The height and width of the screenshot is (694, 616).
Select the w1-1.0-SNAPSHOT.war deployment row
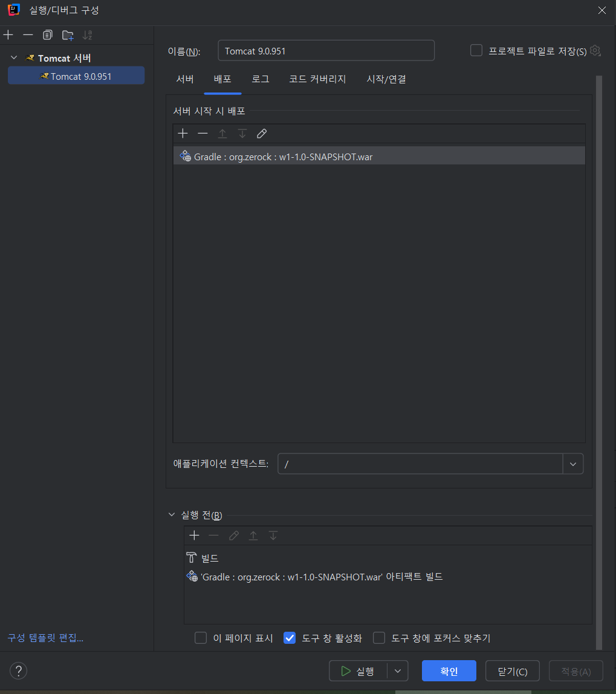tap(379, 156)
